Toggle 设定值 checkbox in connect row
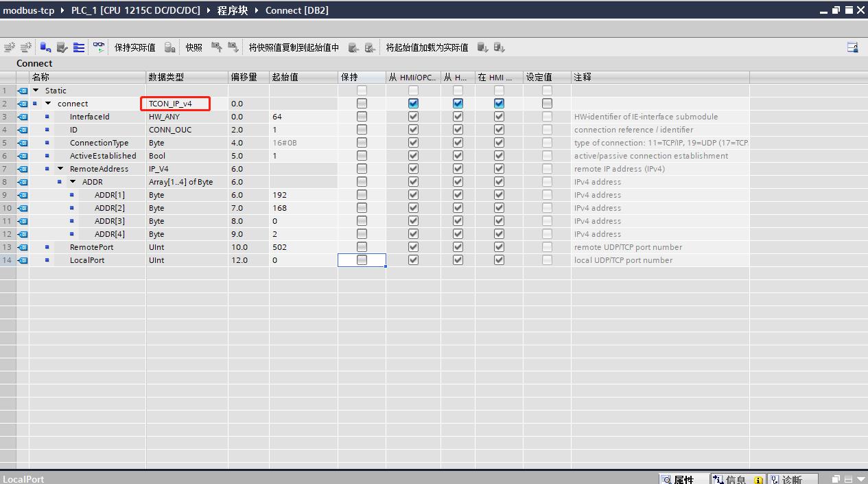The width and height of the screenshot is (868, 484). (547, 104)
